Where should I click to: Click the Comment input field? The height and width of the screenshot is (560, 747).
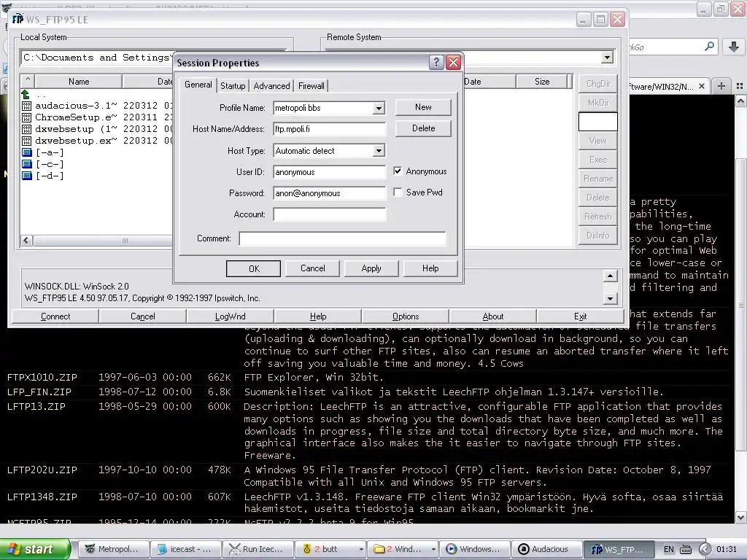point(342,238)
